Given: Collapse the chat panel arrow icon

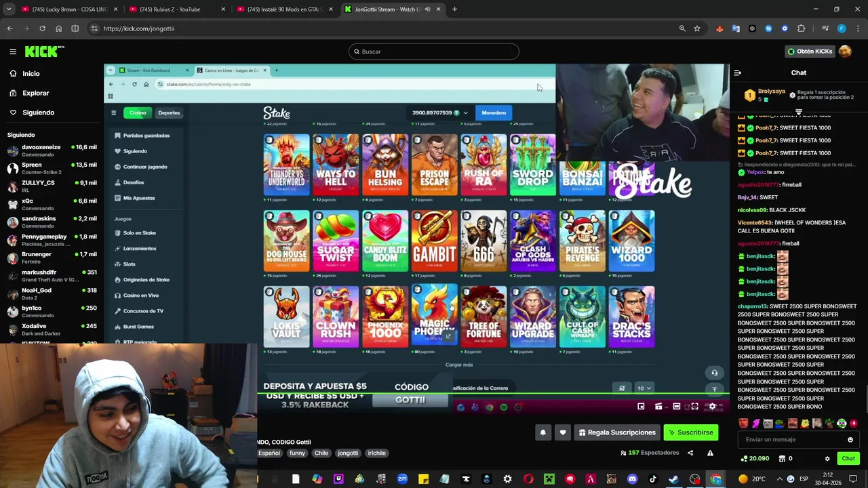Looking at the screenshot, I should point(738,73).
